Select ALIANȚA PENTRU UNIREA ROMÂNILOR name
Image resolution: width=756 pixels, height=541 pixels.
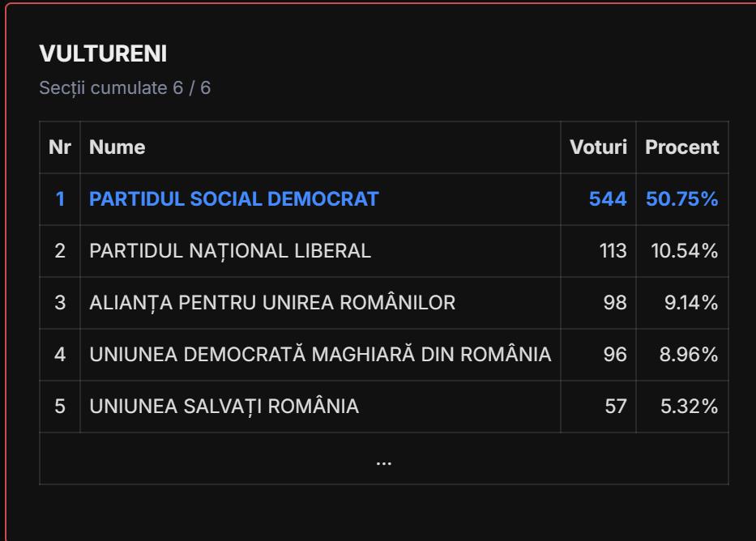[272, 303]
